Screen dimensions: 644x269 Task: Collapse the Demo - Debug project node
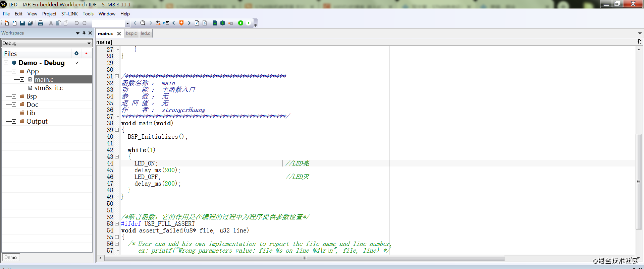point(6,63)
